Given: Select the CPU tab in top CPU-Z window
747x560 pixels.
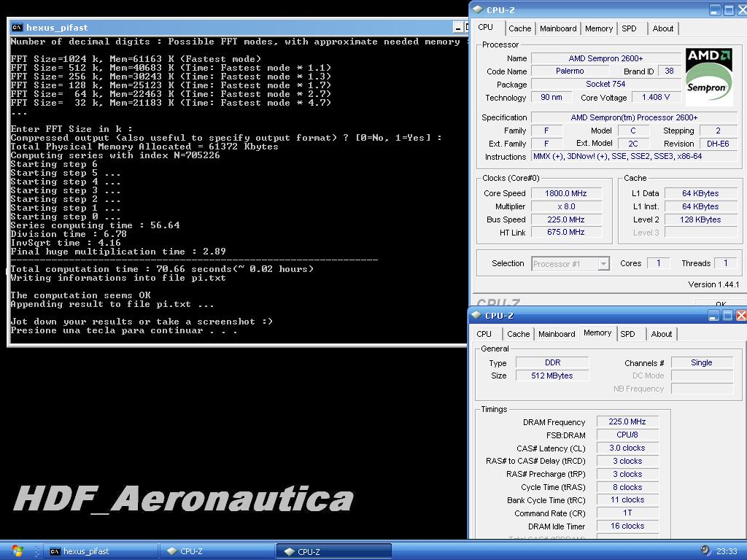Looking at the screenshot, I should (x=485, y=27).
